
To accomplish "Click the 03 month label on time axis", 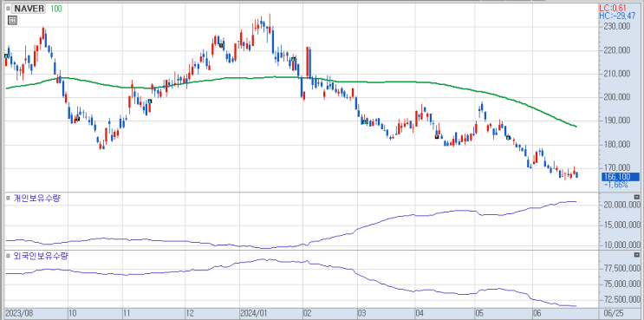I will tap(361, 312).
